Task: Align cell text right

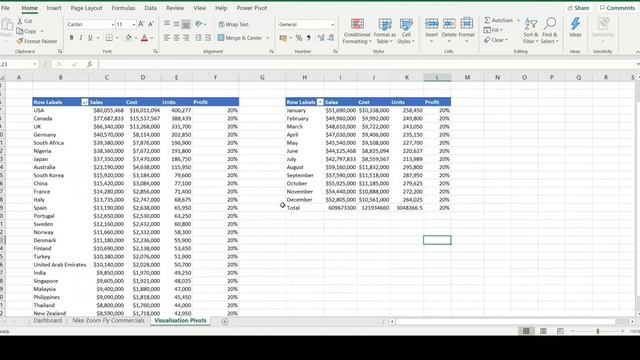Action: tap(186, 38)
